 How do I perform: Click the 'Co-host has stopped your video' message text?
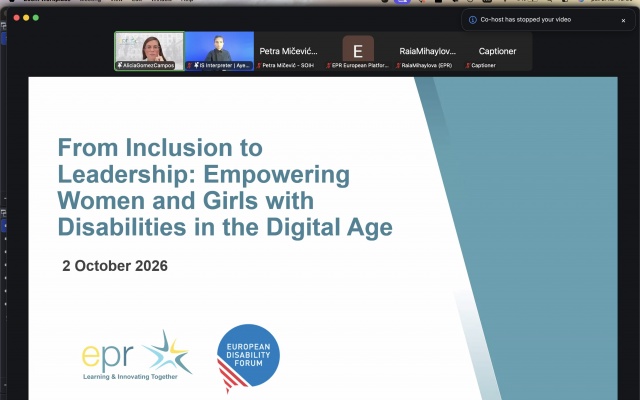(526, 20)
